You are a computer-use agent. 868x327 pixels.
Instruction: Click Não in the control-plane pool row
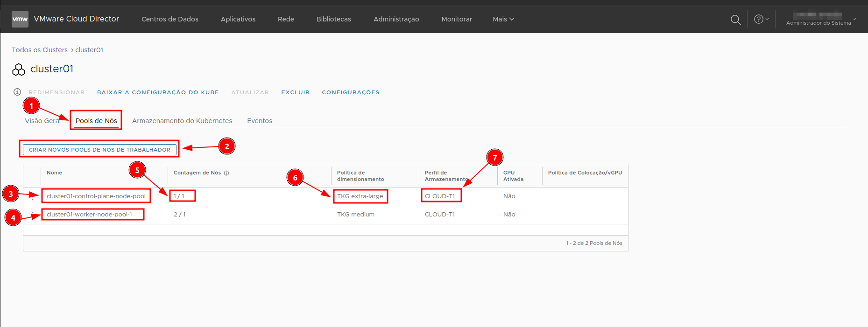coord(509,196)
